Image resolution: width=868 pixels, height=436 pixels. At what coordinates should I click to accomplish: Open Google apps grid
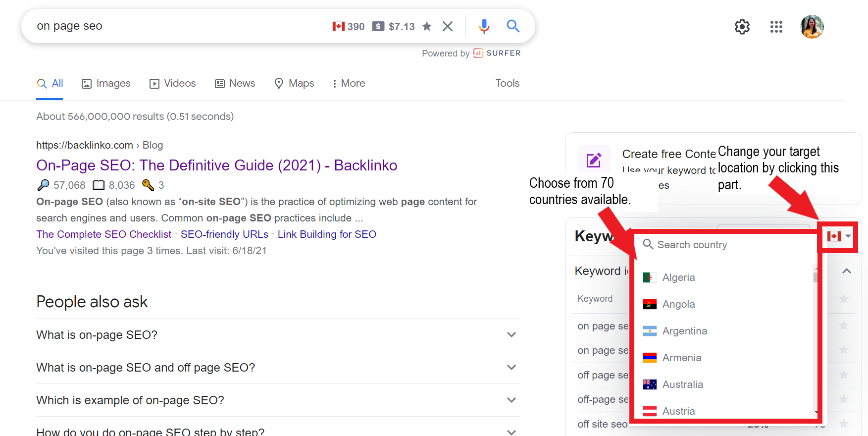(x=776, y=27)
